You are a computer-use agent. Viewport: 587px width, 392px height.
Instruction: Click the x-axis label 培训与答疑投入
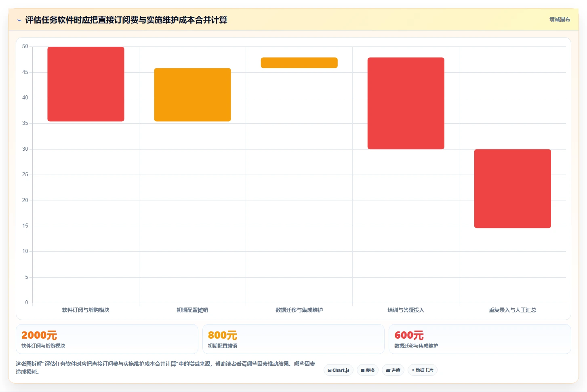[406, 310]
